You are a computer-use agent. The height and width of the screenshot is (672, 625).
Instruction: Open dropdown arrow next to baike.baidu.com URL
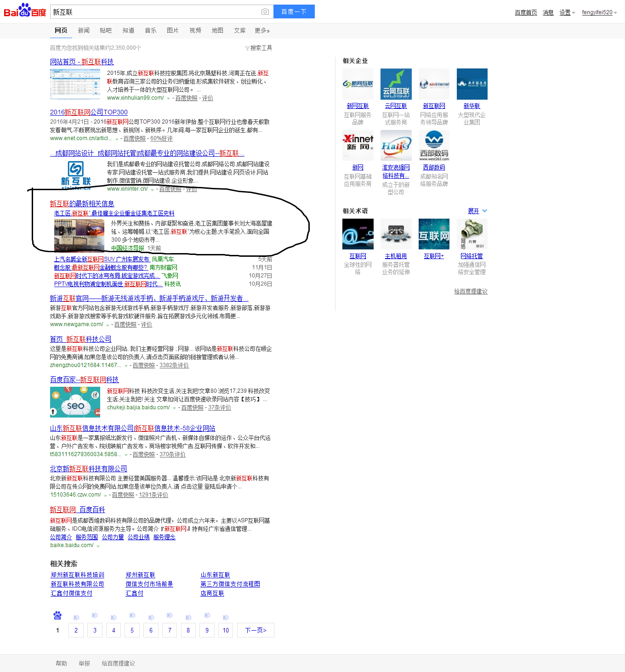[98, 546]
